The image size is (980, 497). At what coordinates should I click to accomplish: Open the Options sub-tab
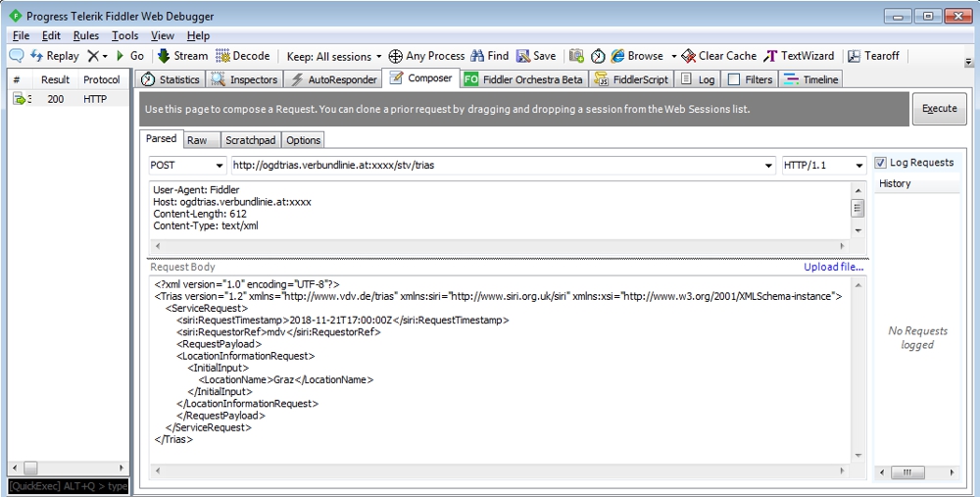tap(303, 140)
